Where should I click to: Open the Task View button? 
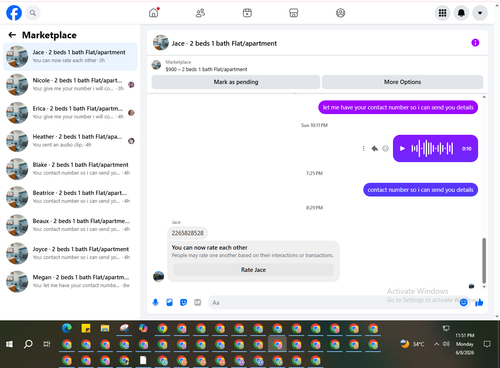[47, 344]
